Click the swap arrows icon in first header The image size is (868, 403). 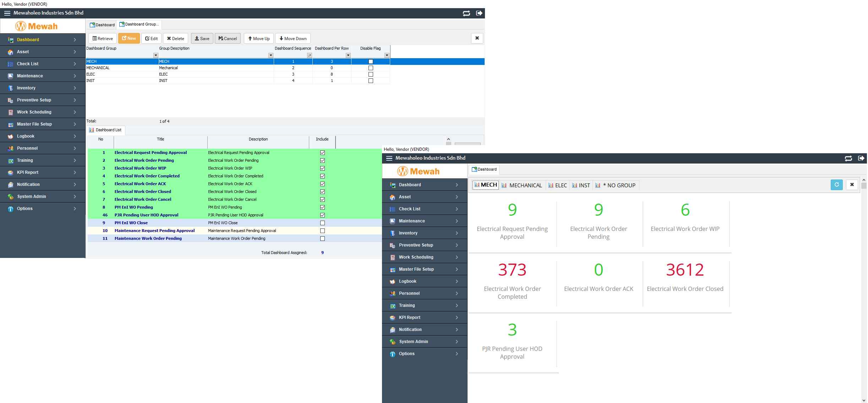point(466,13)
